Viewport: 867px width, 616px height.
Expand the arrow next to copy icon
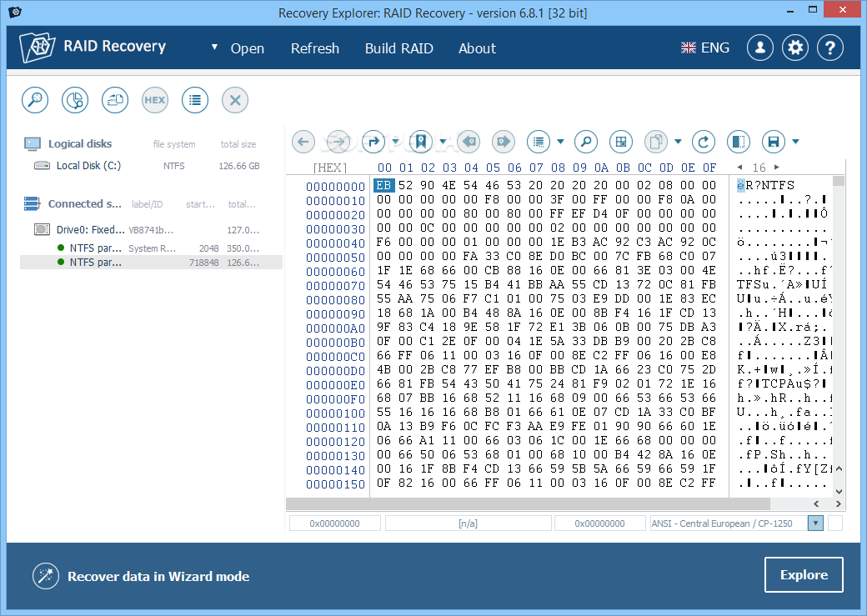coord(678,142)
